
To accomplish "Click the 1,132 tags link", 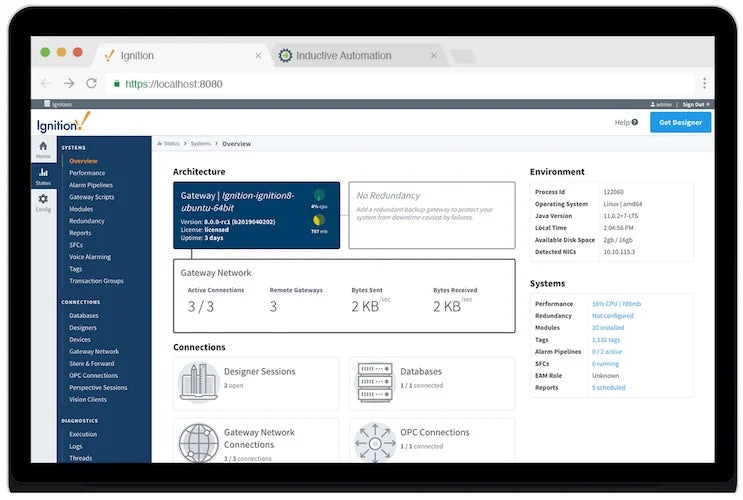I will tap(606, 340).
